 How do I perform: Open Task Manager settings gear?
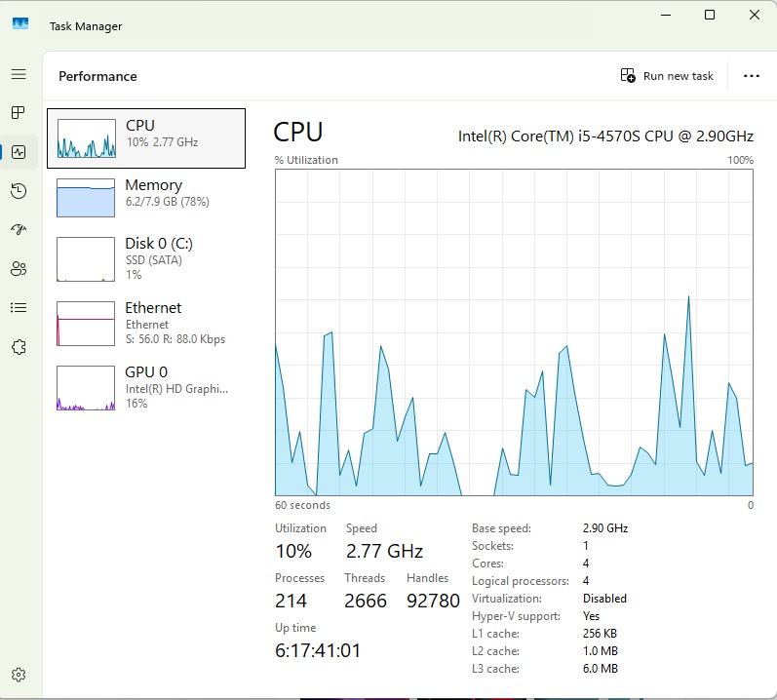19,675
